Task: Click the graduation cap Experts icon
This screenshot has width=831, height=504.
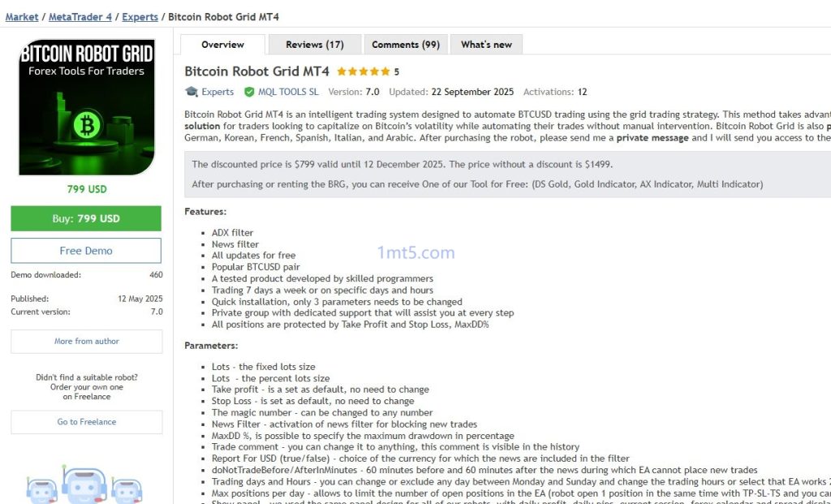Action: click(192, 93)
